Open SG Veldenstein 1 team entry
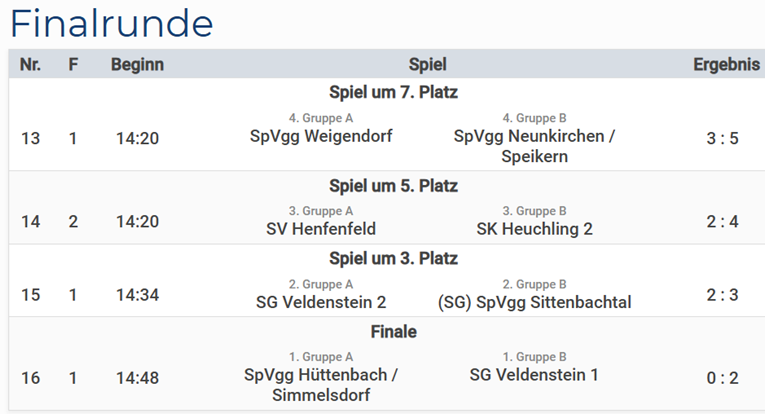The image size is (765, 414). [534, 375]
